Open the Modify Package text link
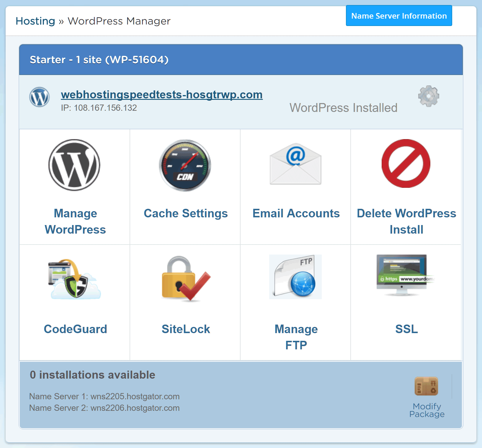 click(427, 410)
